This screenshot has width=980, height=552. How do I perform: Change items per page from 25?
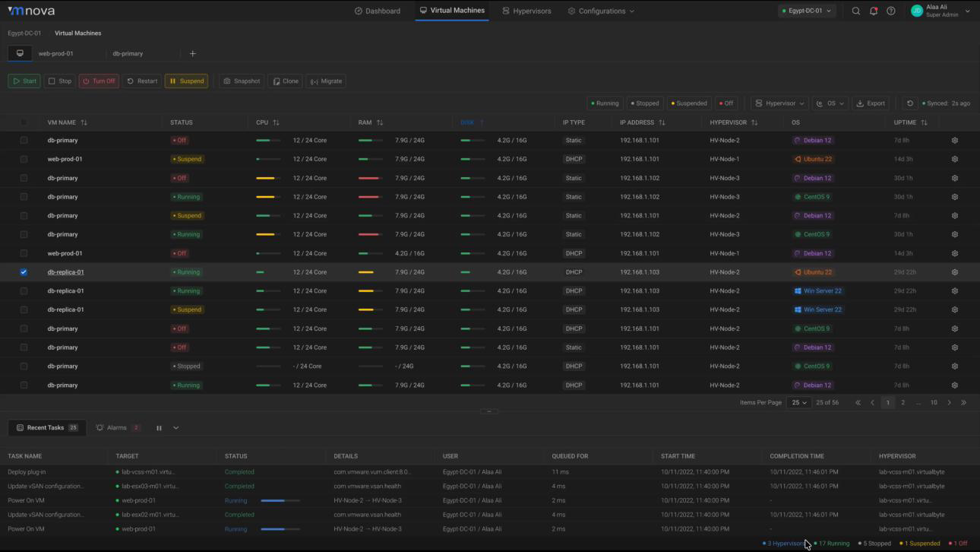pyautogui.click(x=798, y=402)
